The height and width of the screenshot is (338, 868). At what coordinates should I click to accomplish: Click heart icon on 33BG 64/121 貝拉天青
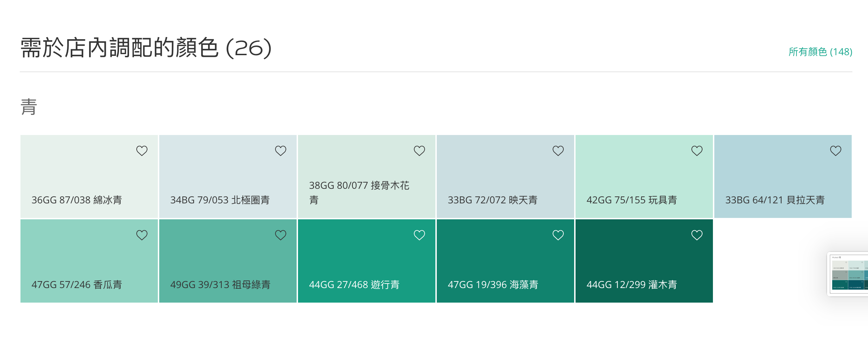click(835, 151)
